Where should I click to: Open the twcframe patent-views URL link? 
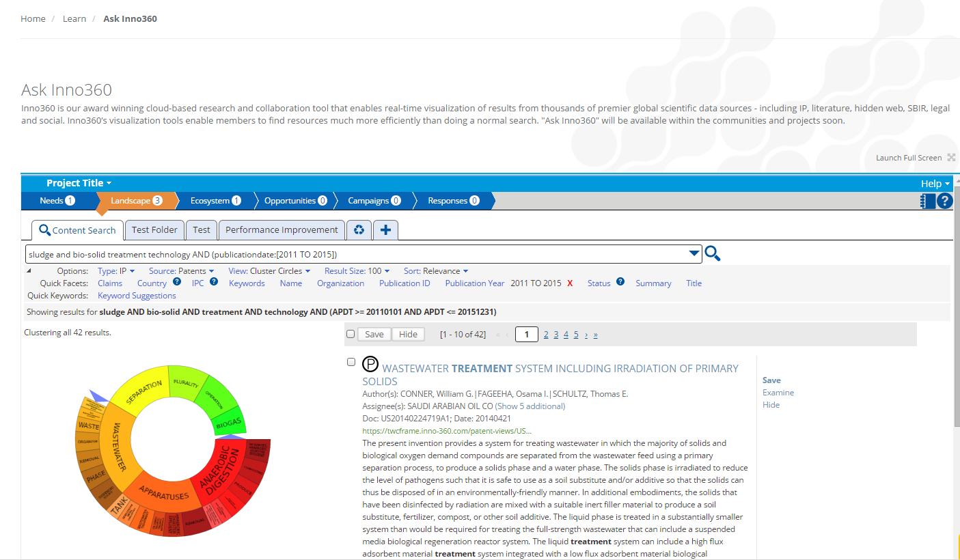coord(447,431)
